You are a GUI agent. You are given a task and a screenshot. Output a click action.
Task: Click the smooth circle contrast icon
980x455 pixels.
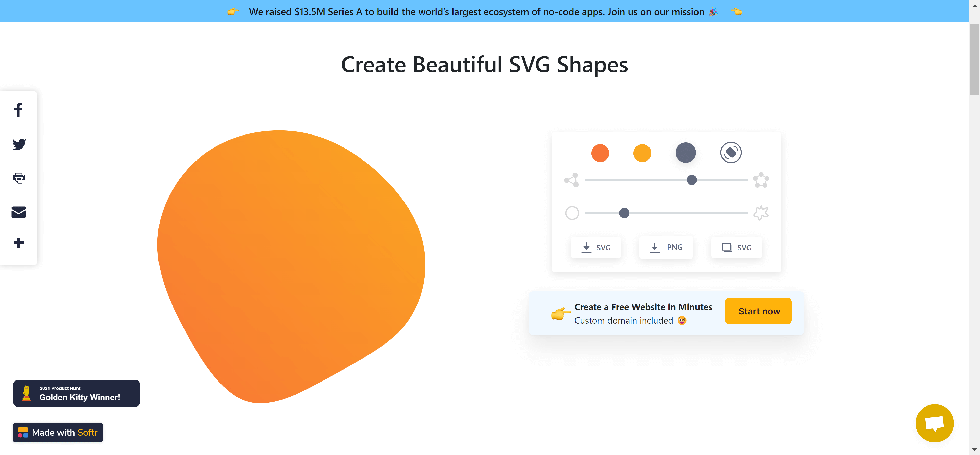[x=572, y=213]
